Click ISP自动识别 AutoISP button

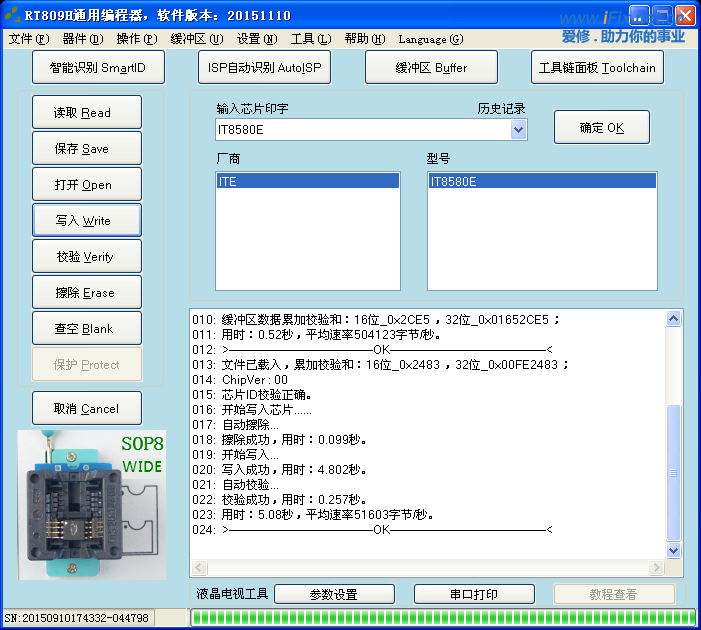point(263,68)
